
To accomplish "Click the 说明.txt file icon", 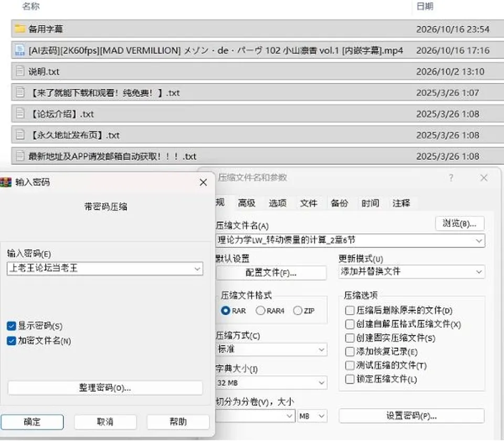I will click(20, 71).
